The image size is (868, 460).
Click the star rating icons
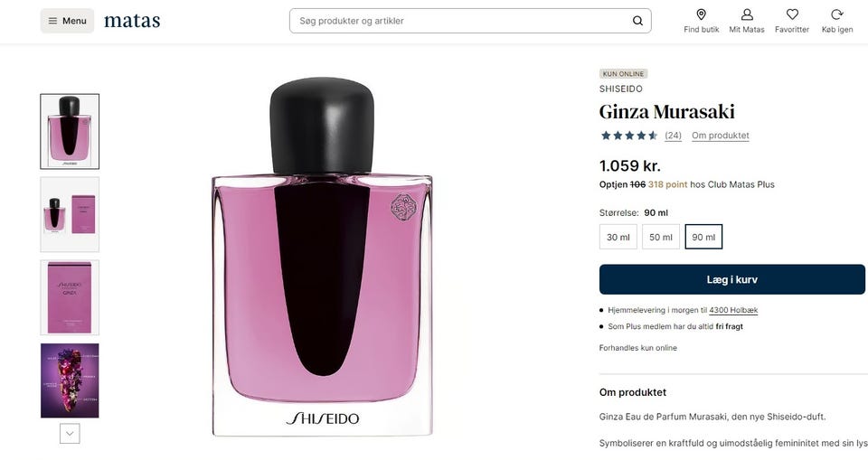pyautogui.click(x=629, y=136)
